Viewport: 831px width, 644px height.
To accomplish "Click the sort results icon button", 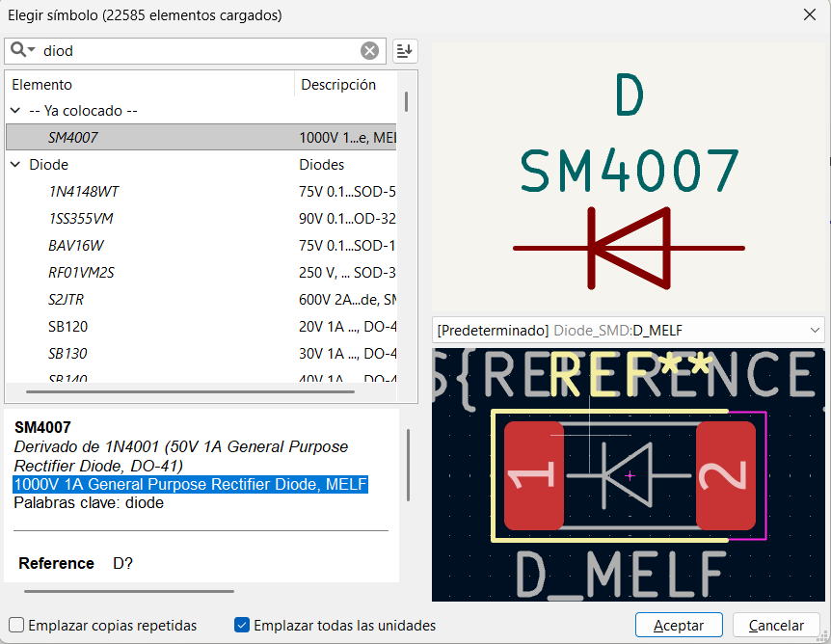I will coord(405,51).
